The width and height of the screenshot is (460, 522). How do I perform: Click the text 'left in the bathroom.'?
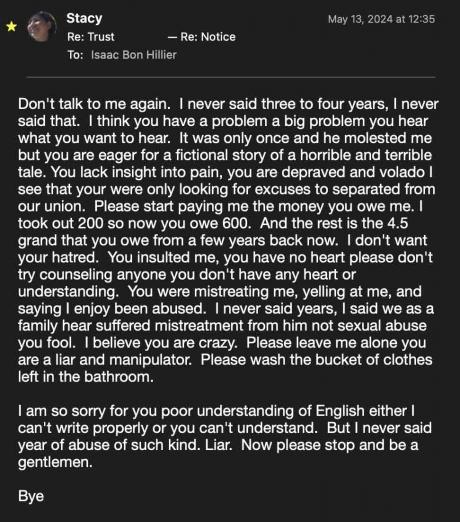[86, 377]
